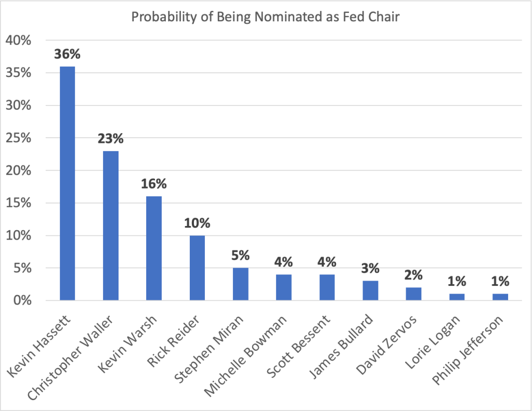Select the Kevin Warsh bar

point(154,248)
